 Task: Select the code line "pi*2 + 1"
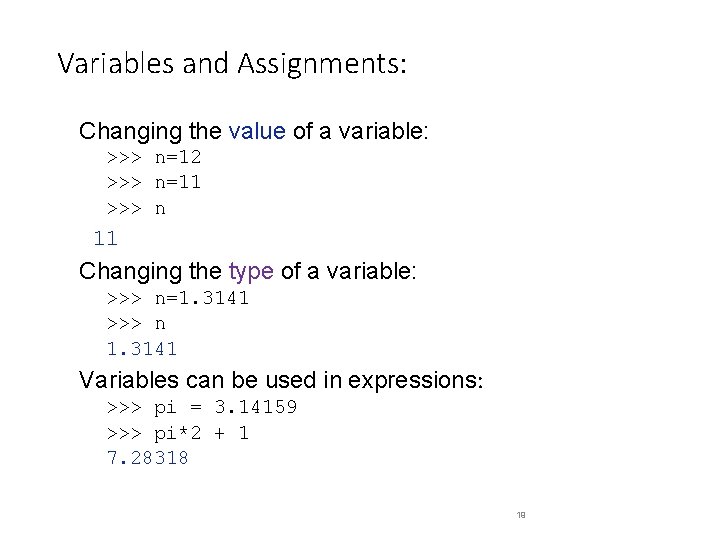tap(201, 433)
